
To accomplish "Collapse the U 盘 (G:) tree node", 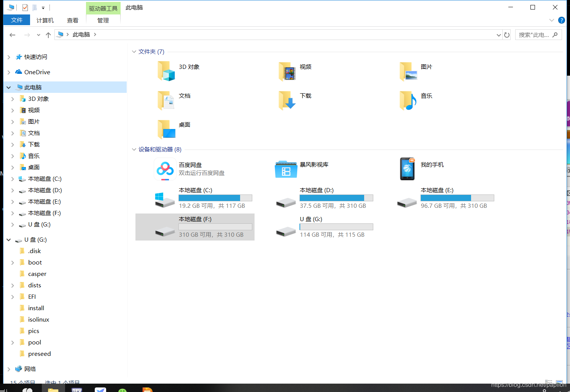I will [9, 240].
